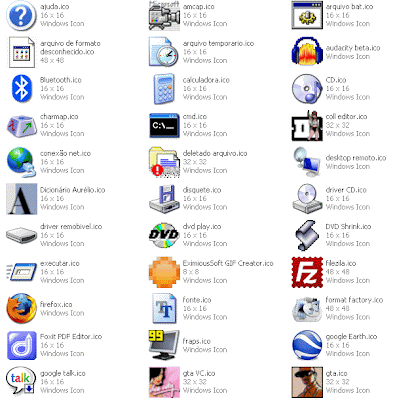Click the "format factory.ico" text
The height and width of the screenshot is (400, 395).
(354, 300)
